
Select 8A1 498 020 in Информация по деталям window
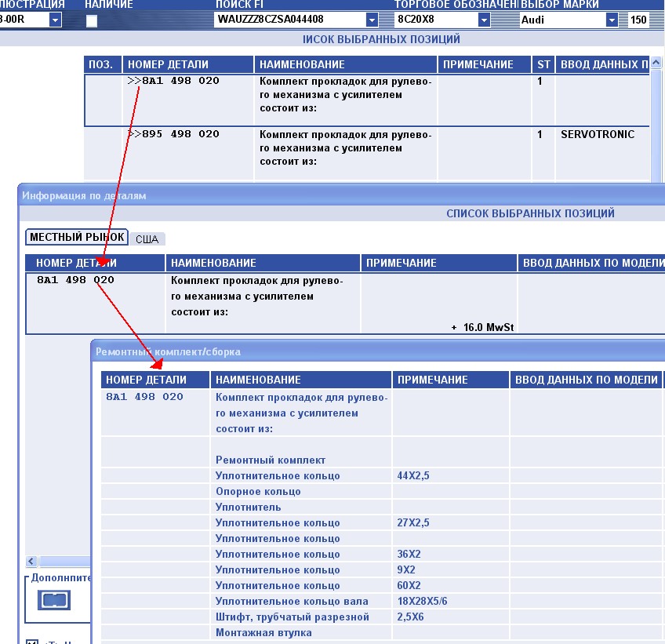(x=75, y=280)
